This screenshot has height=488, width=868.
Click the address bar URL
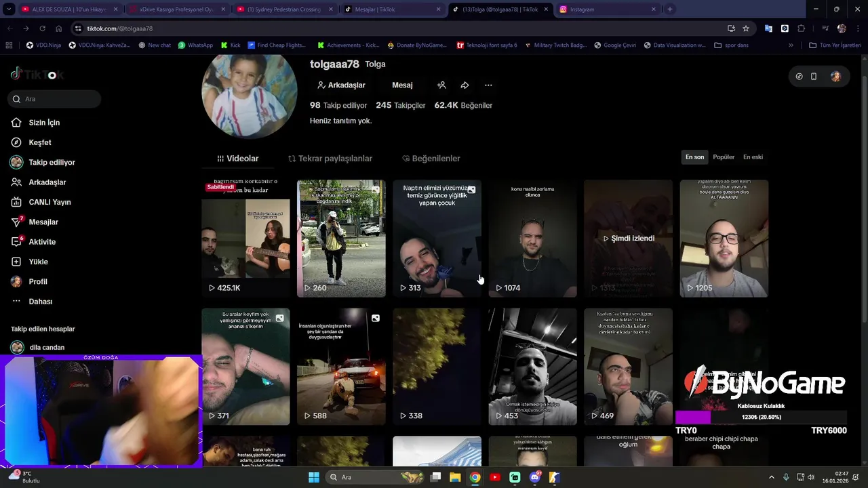(120, 28)
